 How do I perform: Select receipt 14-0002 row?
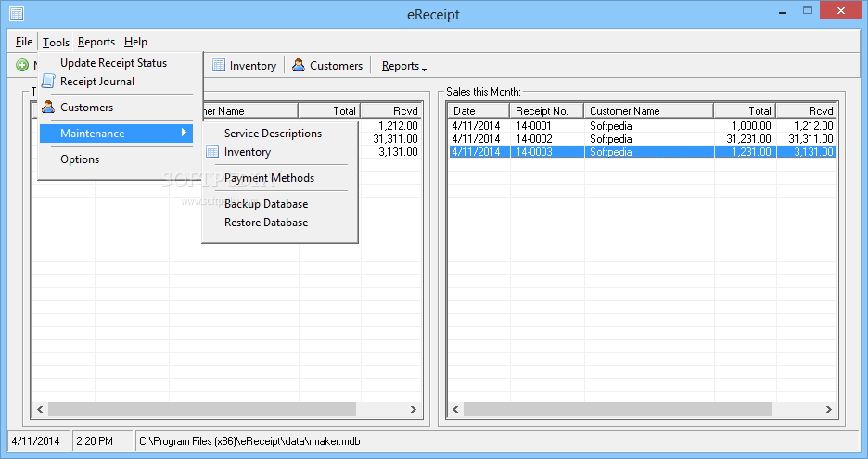coord(642,139)
